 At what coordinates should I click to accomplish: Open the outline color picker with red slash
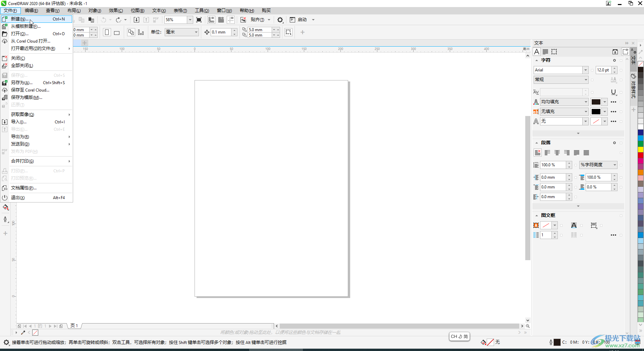tap(596, 121)
